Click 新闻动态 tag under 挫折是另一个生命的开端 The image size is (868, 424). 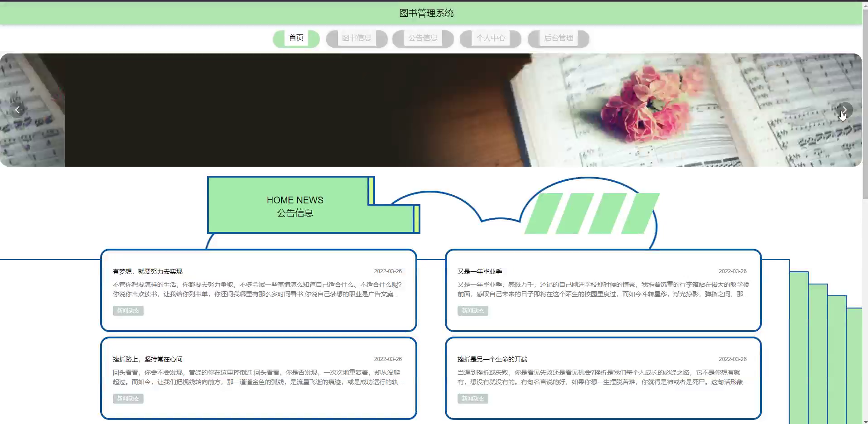[x=473, y=399]
